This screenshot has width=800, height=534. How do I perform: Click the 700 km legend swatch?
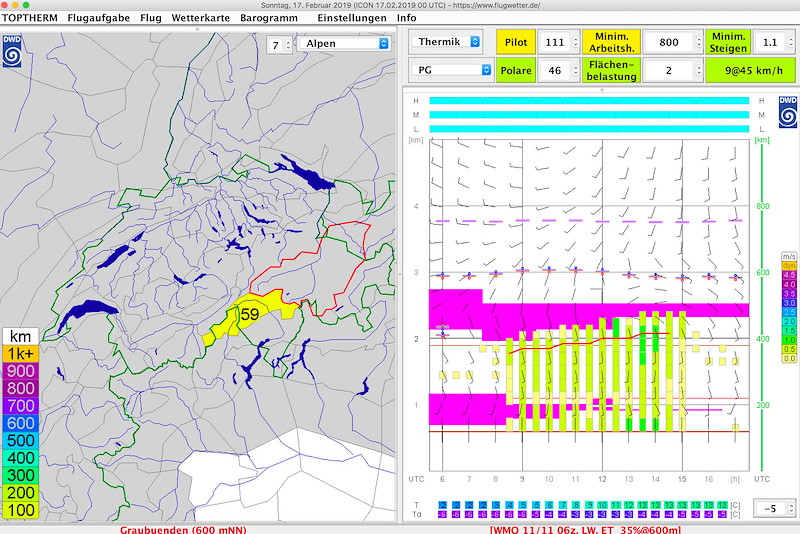[20, 405]
